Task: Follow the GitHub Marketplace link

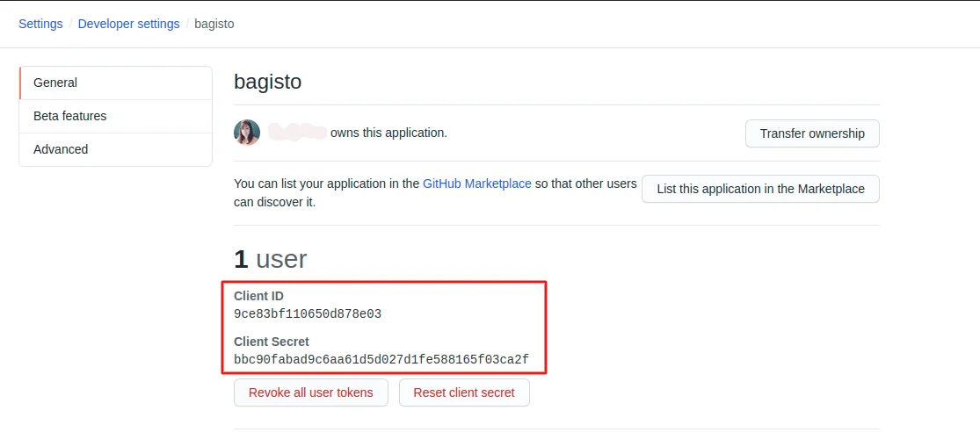Action: pyautogui.click(x=477, y=184)
